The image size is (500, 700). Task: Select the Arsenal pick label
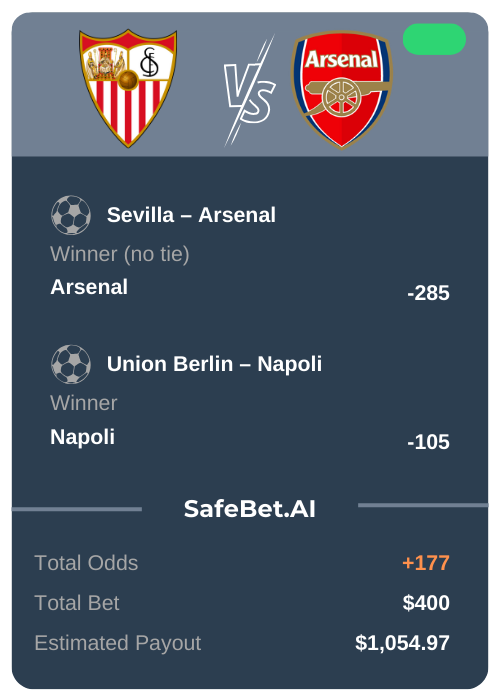[x=89, y=287]
